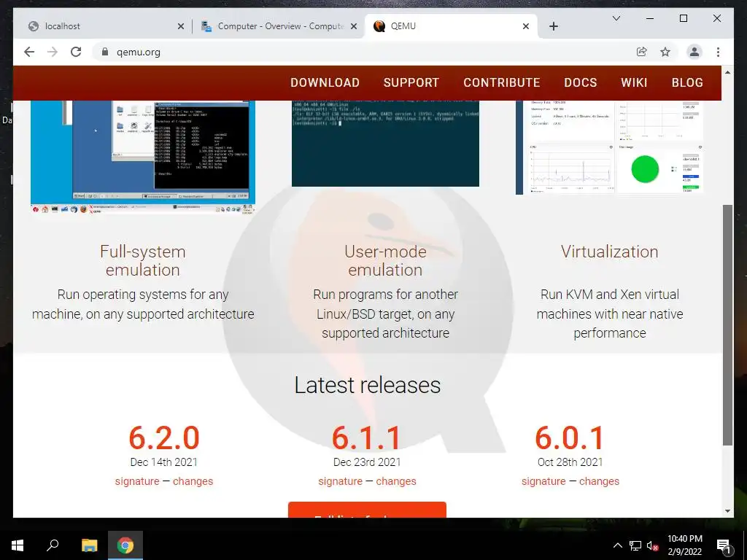Open the signature link for 6.2.0
747x560 pixels.
click(x=137, y=481)
